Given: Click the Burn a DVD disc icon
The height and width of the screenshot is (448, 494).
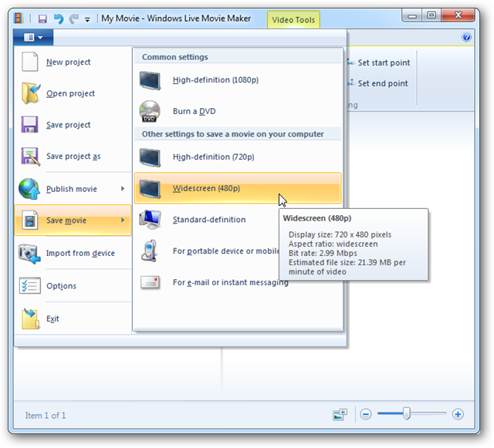Looking at the screenshot, I should [x=151, y=111].
